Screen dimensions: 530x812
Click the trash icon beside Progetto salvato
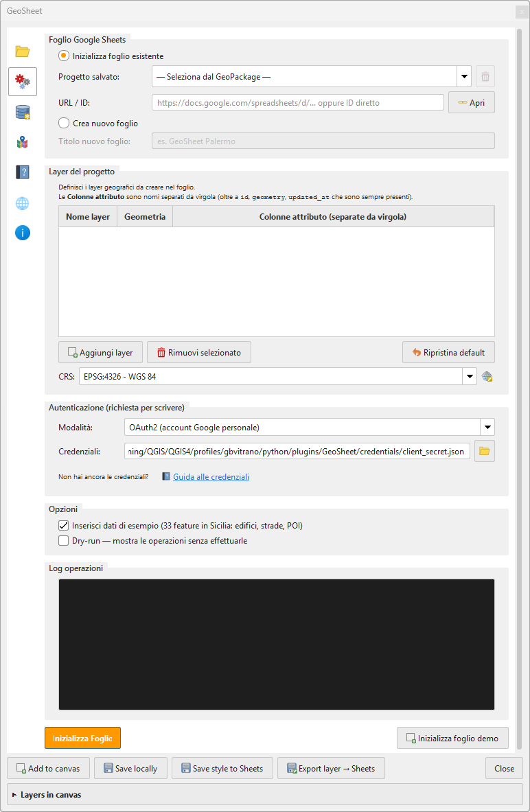pos(485,77)
